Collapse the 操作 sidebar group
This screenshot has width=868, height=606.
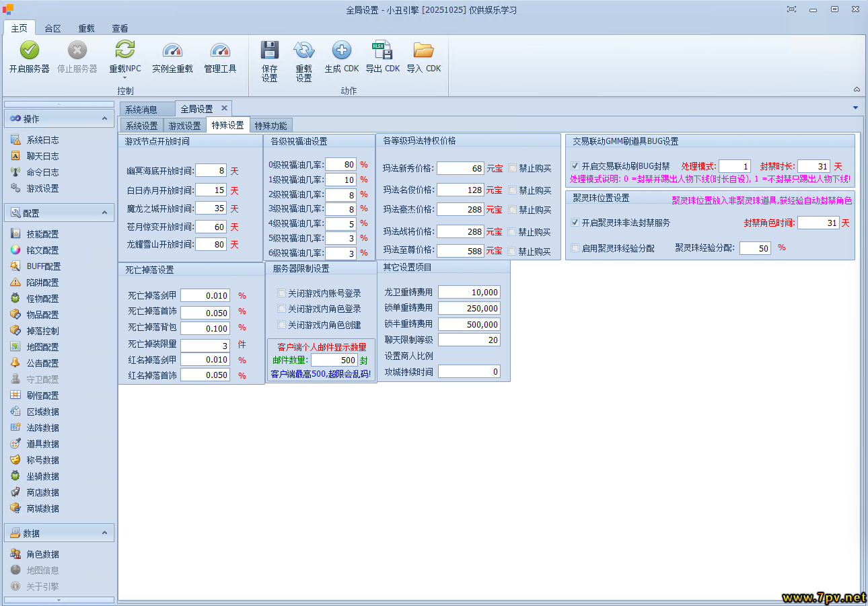click(x=104, y=118)
